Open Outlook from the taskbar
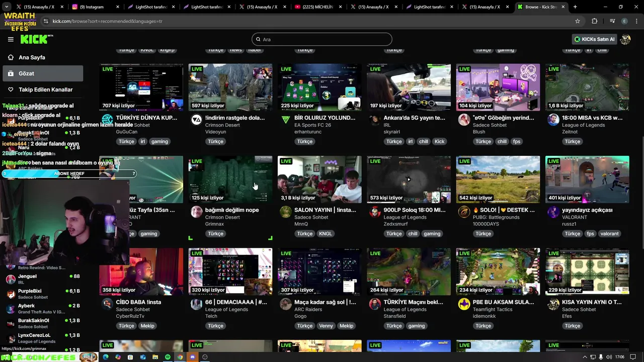The width and height of the screenshot is (644, 362). [x=143, y=357]
